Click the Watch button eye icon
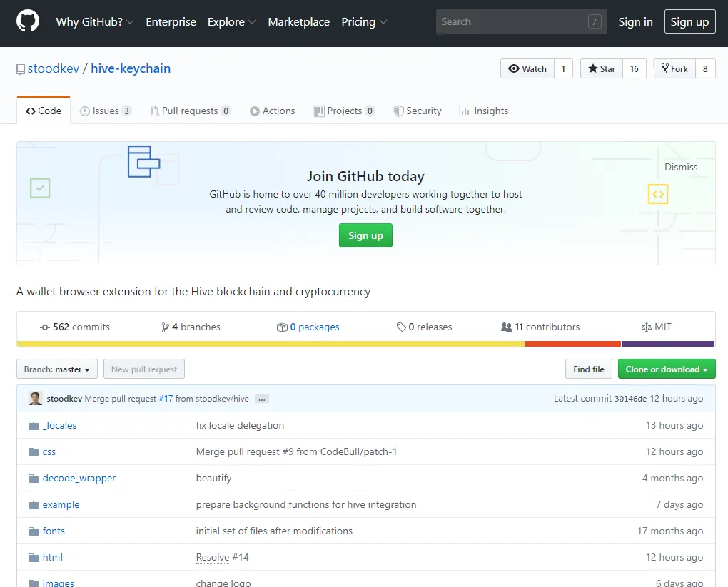The height and width of the screenshot is (587, 728). pyautogui.click(x=513, y=68)
